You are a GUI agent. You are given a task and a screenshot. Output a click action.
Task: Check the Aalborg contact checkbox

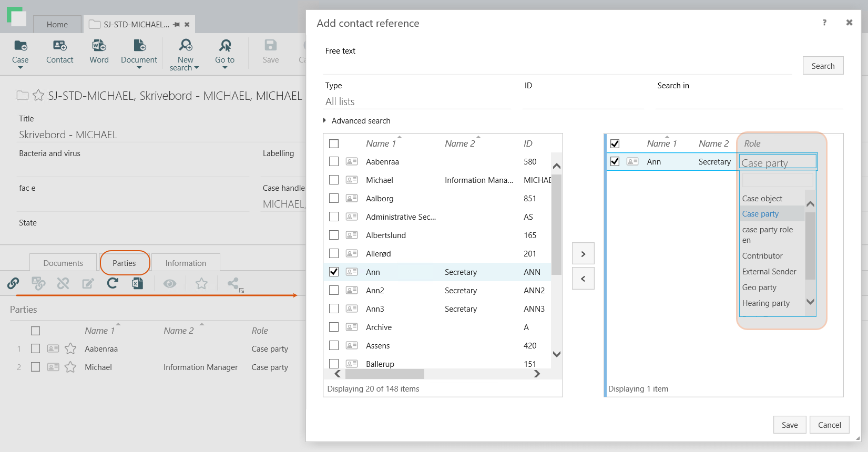334,198
